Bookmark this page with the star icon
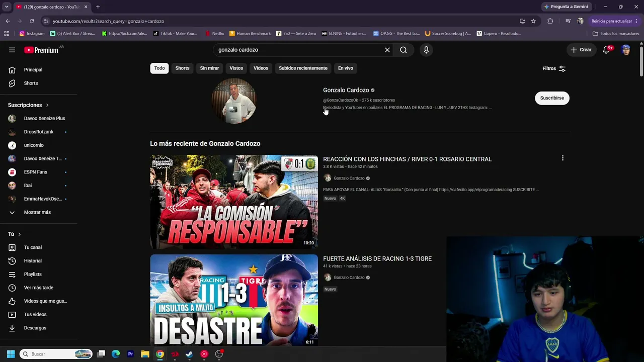Image resolution: width=644 pixels, height=362 pixels. tap(533, 21)
